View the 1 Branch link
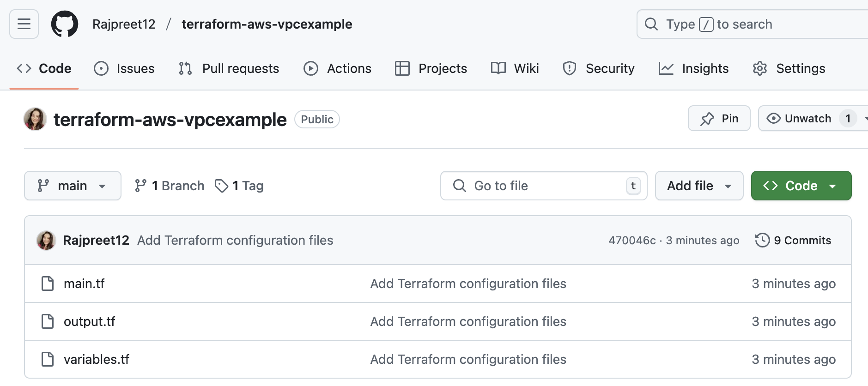Screen dimensions: 868x386 tap(169, 186)
